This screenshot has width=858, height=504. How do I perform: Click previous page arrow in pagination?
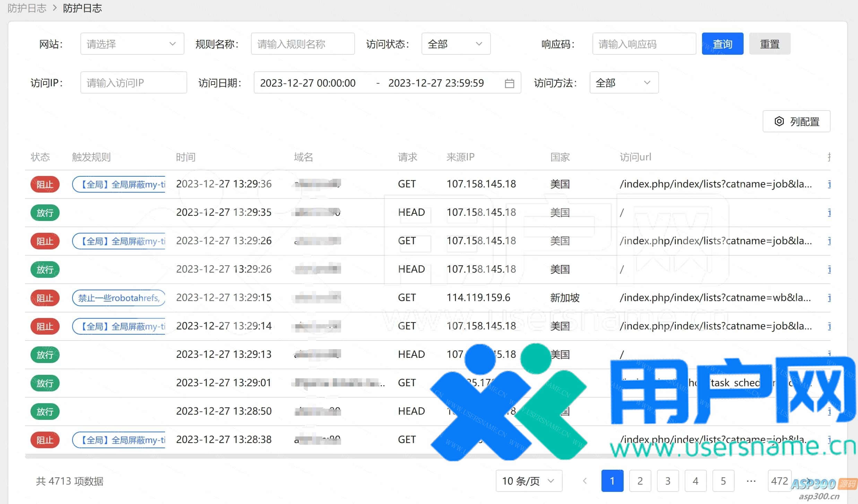pyautogui.click(x=585, y=481)
